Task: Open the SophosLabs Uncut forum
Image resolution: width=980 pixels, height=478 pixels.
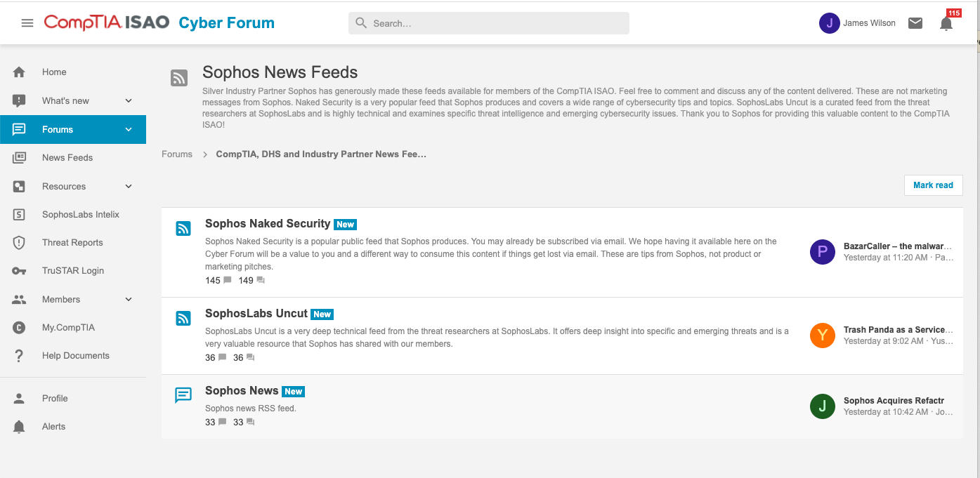Action: (x=256, y=314)
